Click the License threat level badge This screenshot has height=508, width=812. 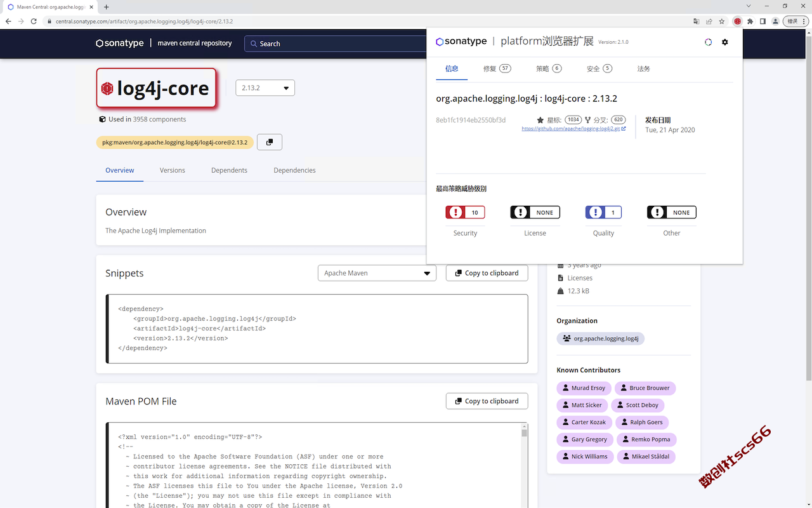(x=535, y=212)
